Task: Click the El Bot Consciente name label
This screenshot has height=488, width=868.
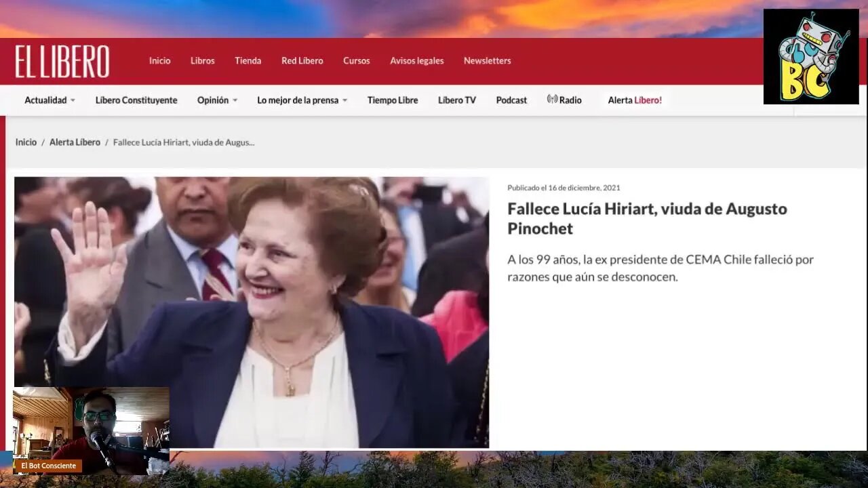Action: [48, 466]
